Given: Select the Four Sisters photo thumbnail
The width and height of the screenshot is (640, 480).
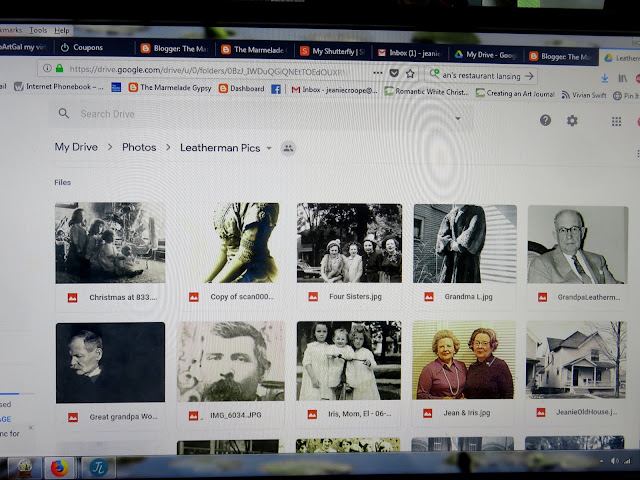Looking at the screenshot, I should 349,243.
